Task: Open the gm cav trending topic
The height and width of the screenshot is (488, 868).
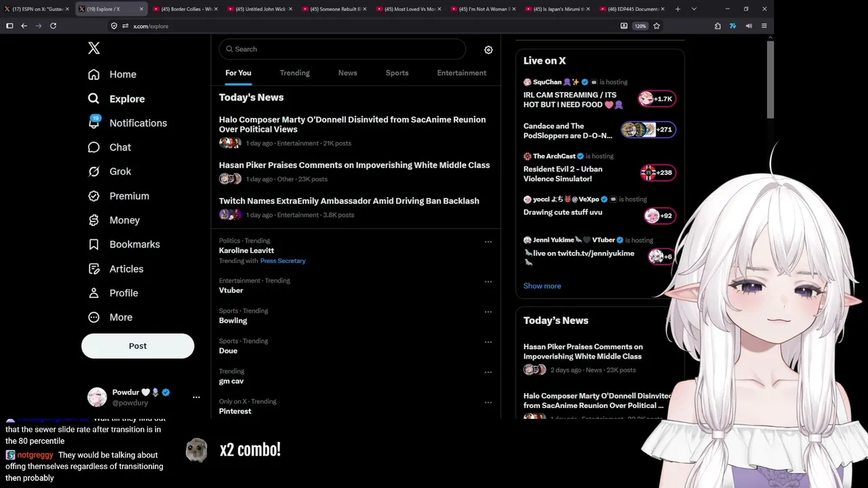Action: pyautogui.click(x=231, y=381)
